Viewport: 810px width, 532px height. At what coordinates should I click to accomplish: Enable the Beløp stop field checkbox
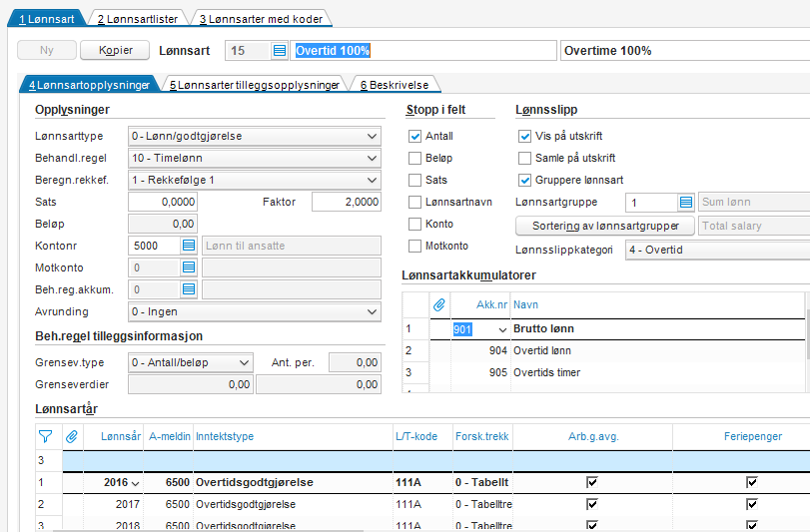point(414,158)
